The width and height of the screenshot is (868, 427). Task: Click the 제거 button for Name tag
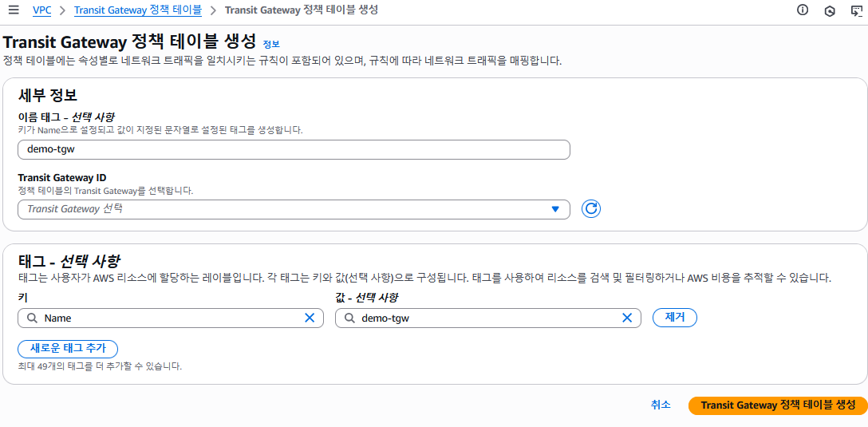pyautogui.click(x=674, y=318)
